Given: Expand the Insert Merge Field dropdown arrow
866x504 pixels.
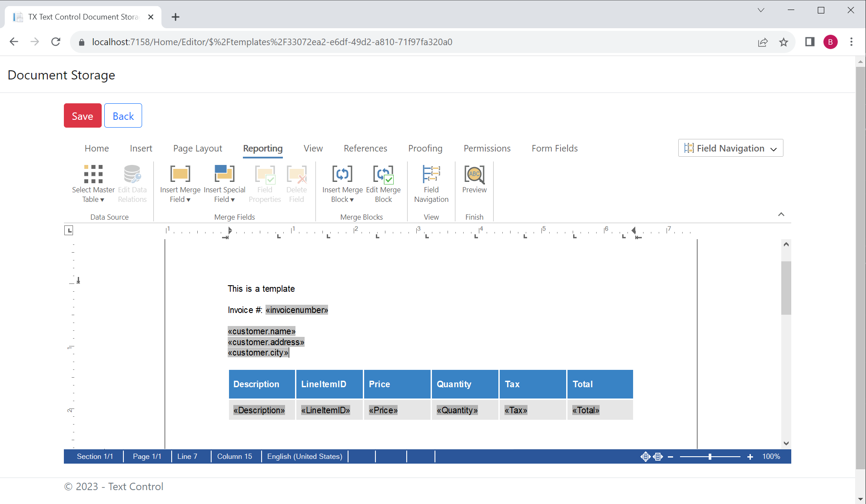Looking at the screenshot, I should (189, 199).
